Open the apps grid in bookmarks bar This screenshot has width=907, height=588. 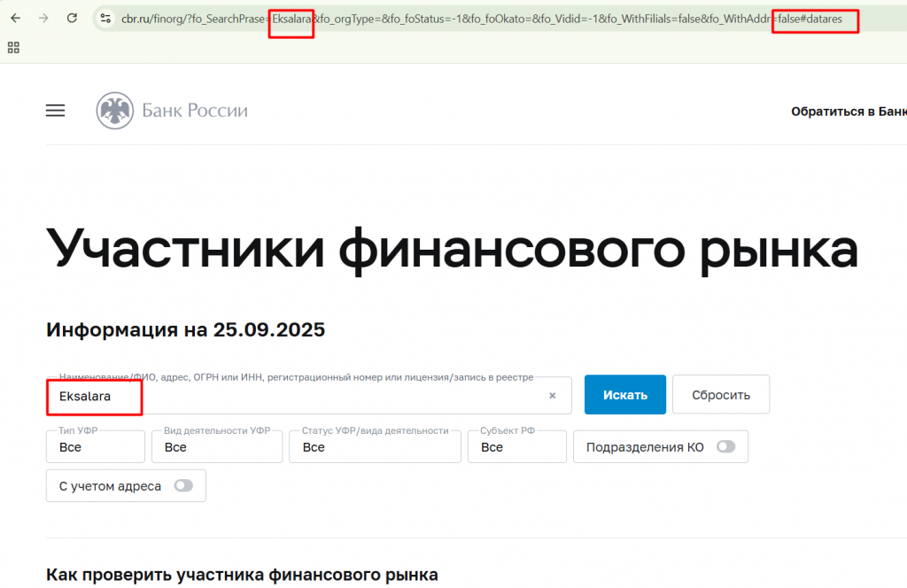point(13,47)
